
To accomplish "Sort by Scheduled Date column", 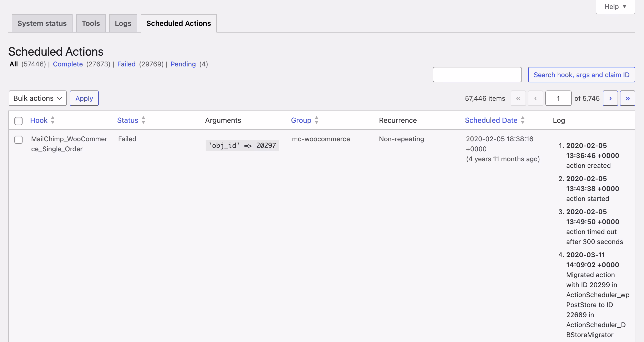I will pyautogui.click(x=491, y=120).
